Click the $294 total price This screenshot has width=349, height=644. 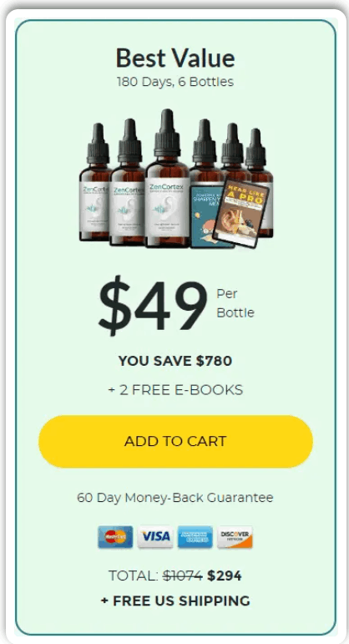(x=225, y=576)
